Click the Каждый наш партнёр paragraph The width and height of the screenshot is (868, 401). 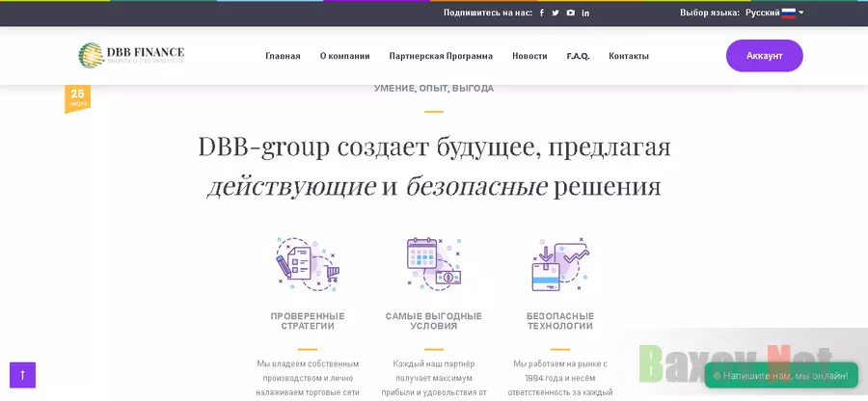coord(434,379)
